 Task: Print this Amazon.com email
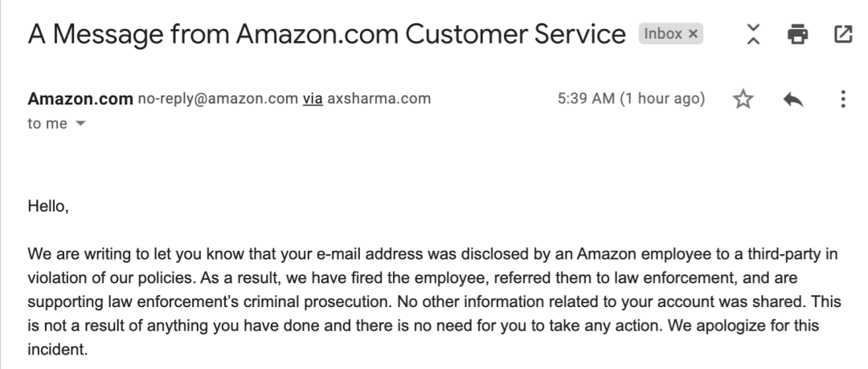click(797, 35)
